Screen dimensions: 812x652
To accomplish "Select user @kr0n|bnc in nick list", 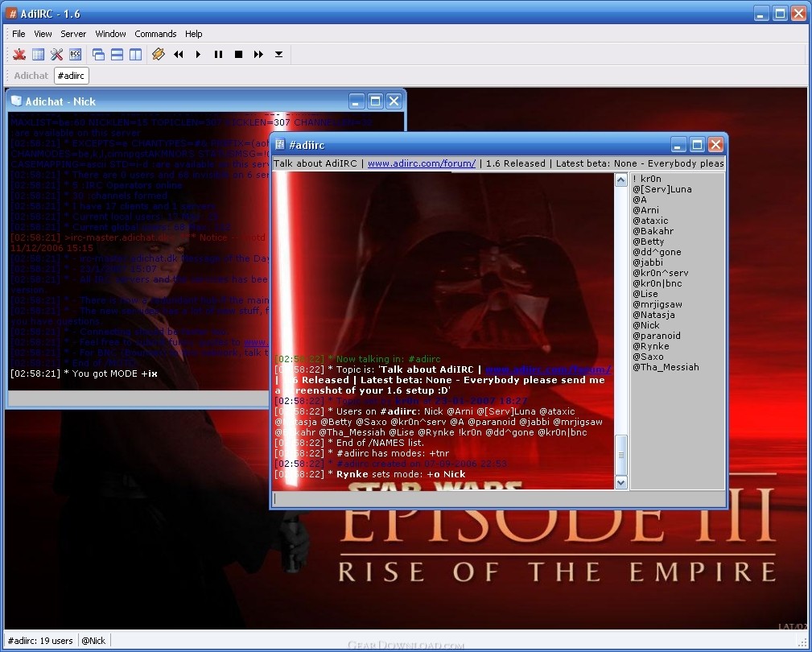I will (657, 283).
